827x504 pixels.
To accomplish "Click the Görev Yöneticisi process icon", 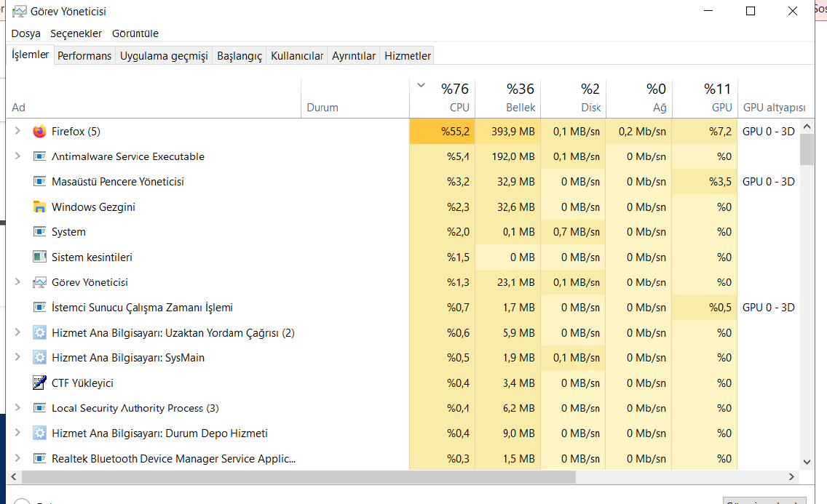I will click(39, 282).
